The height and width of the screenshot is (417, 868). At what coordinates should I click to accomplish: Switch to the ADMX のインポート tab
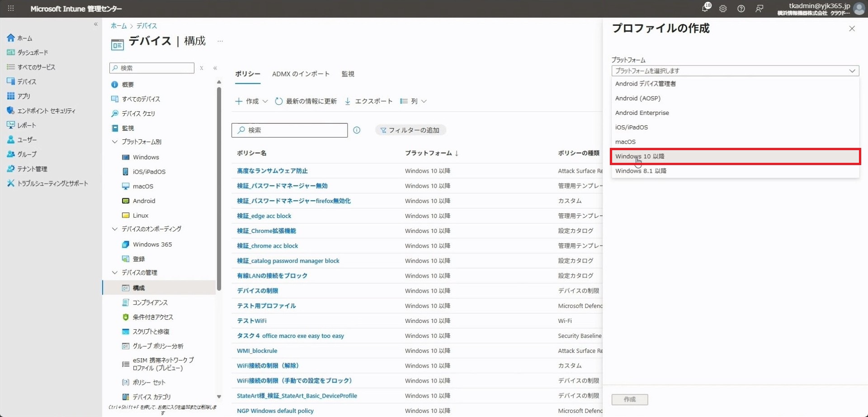pyautogui.click(x=301, y=74)
